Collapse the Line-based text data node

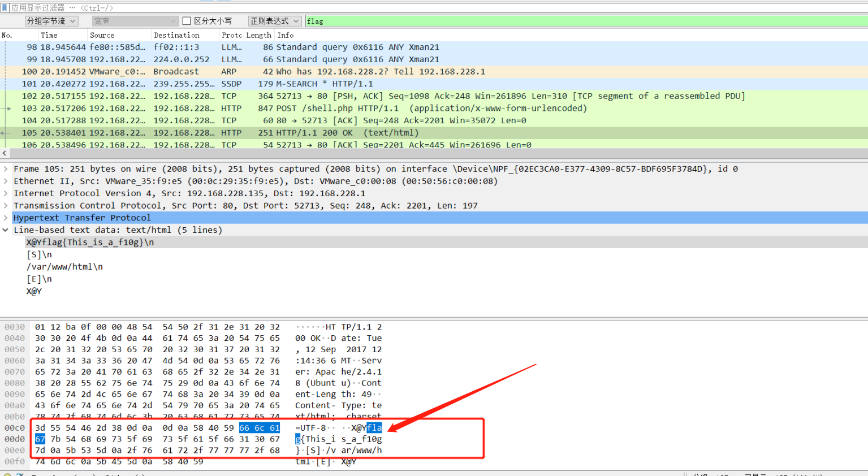pyautogui.click(x=6, y=230)
